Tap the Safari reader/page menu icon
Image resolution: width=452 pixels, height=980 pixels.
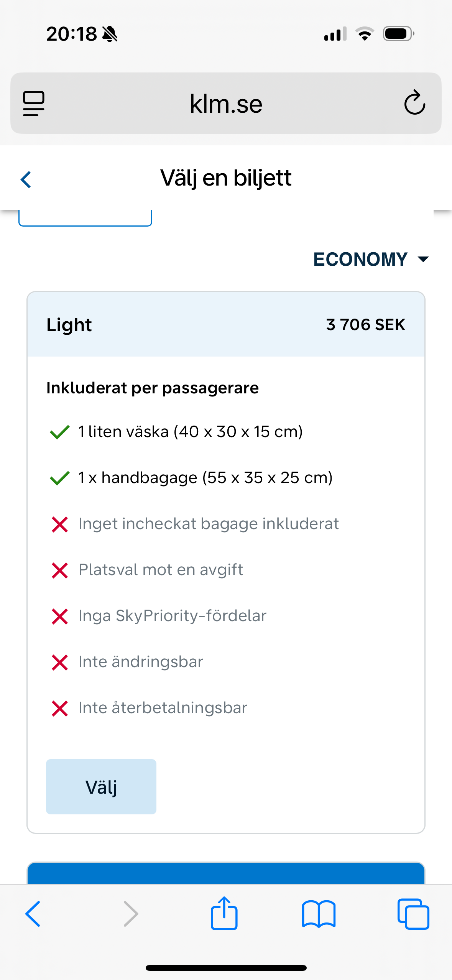pos(34,103)
